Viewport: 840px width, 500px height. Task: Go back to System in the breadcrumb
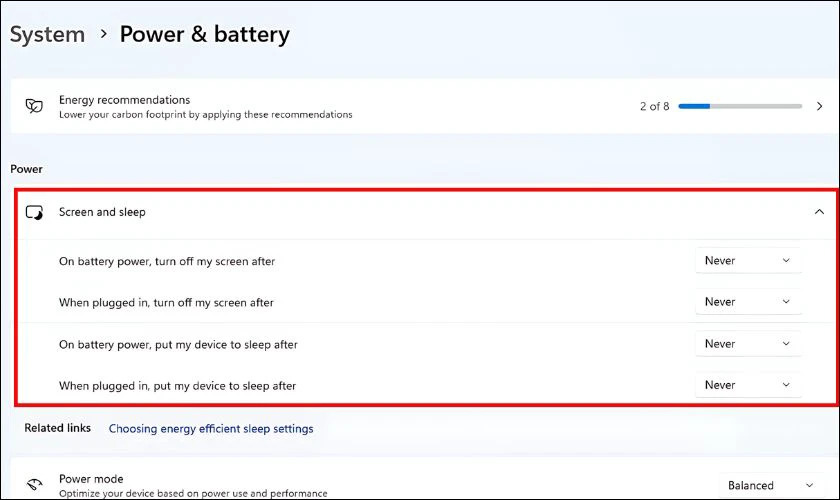[47, 35]
